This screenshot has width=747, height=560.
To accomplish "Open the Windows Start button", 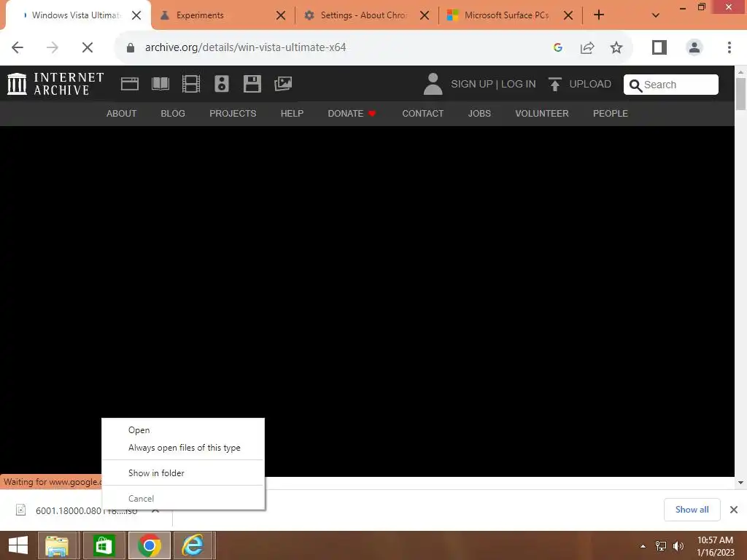I will [x=18, y=545].
